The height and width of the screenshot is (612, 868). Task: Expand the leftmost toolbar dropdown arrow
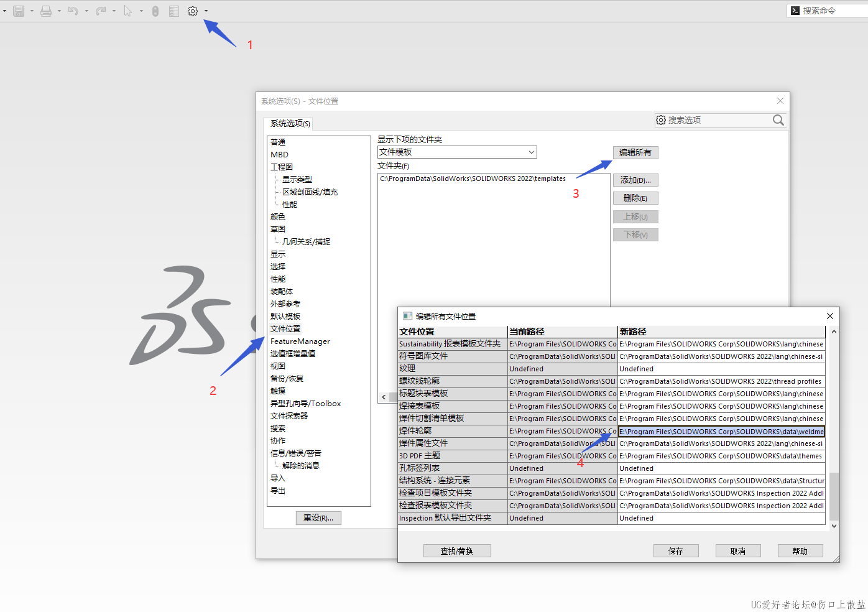[x=4, y=11]
